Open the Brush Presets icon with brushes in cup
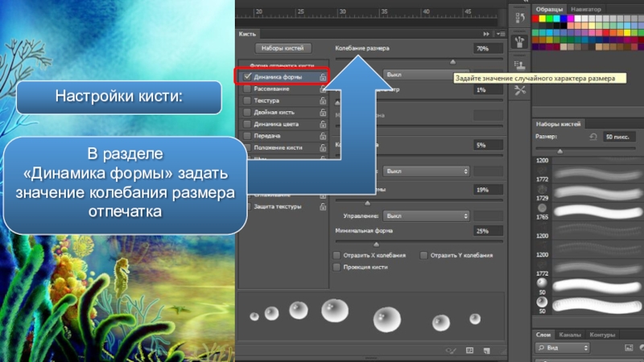The width and height of the screenshot is (644, 362). tap(520, 42)
